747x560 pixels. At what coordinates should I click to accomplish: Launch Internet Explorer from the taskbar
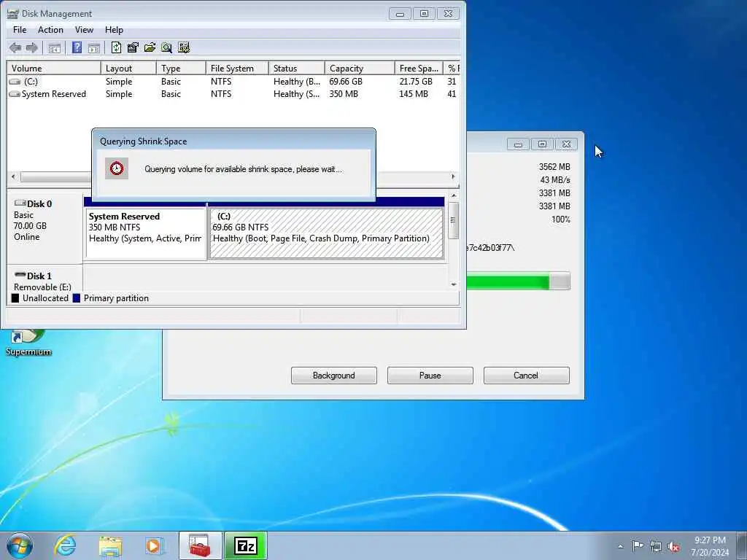pos(65,545)
